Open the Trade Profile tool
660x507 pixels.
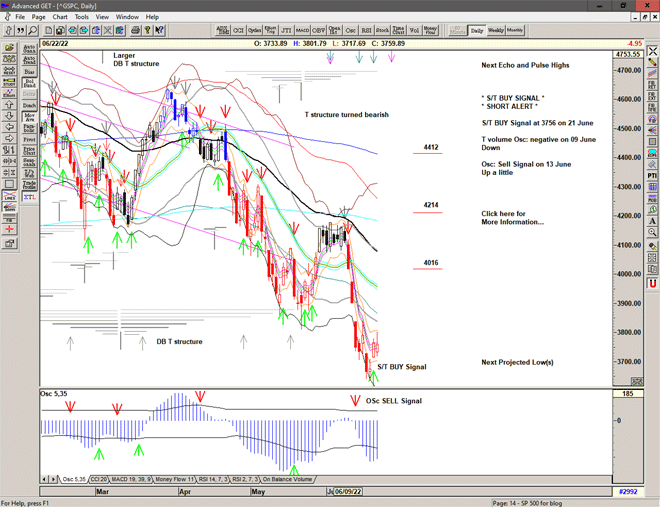coord(29,184)
